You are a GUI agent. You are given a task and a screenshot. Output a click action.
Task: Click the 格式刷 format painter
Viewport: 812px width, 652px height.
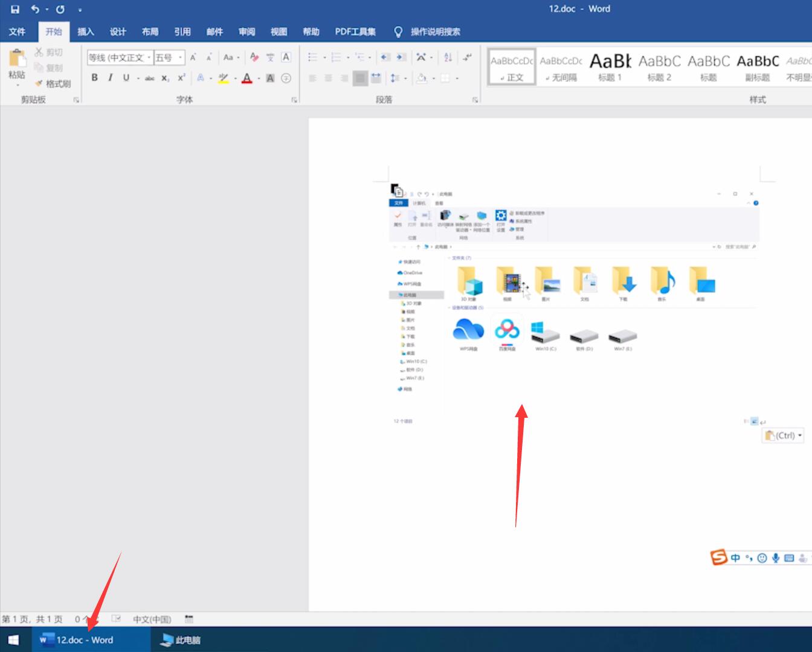pos(53,84)
